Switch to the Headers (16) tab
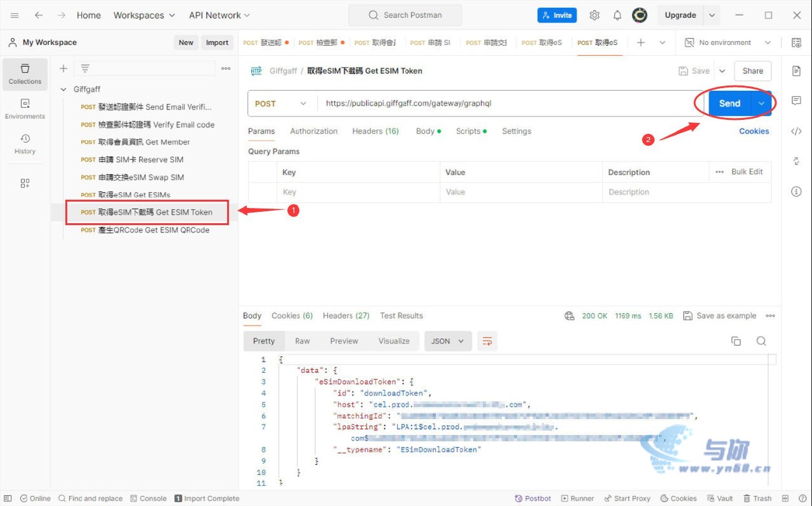 376,131
